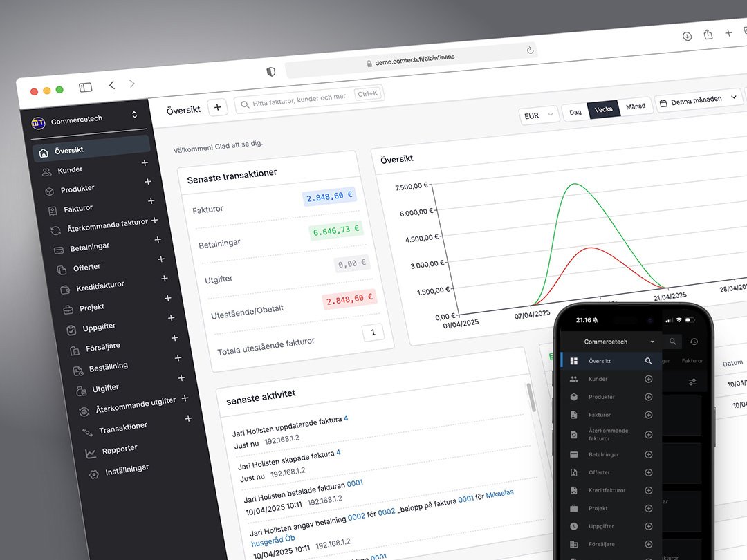747x560 pixels.
Task: Tap the filter sliders icon on the phone
Action: click(692, 382)
